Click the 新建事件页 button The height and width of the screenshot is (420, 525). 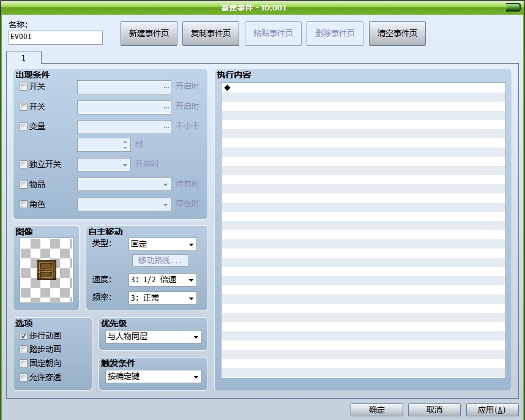coord(149,34)
